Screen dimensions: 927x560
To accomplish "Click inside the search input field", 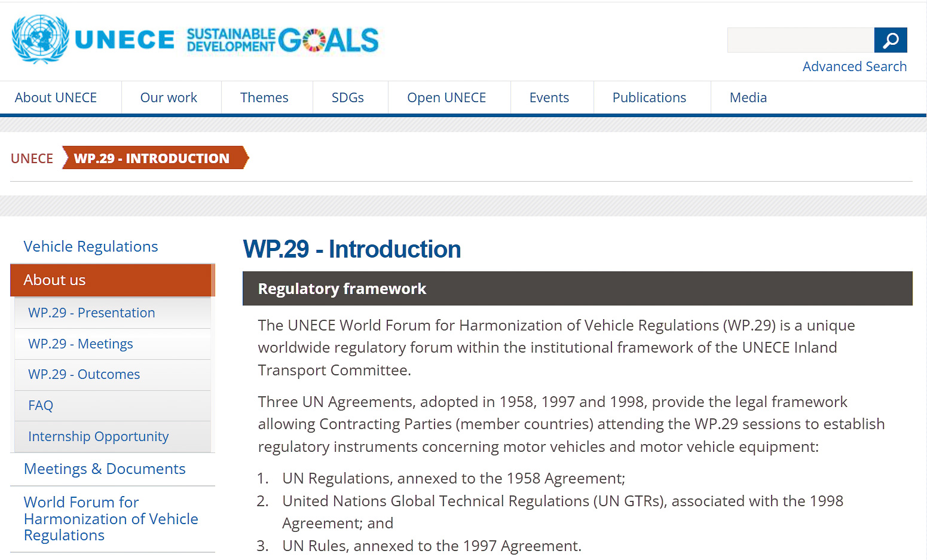I will pyautogui.click(x=801, y=40).
